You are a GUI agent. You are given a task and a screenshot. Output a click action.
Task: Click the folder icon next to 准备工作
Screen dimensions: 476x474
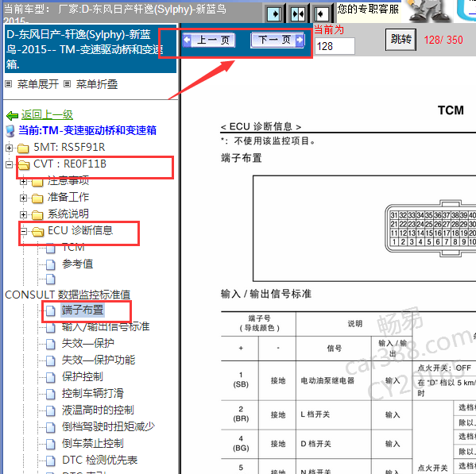[37, 198]
